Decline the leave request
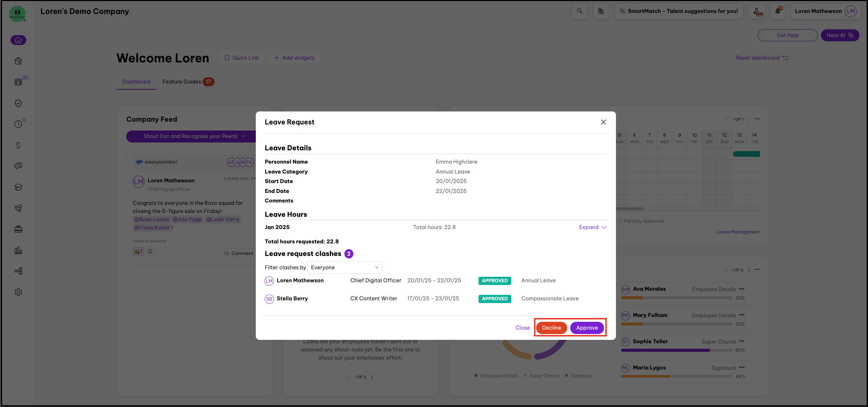 (551, 328)
